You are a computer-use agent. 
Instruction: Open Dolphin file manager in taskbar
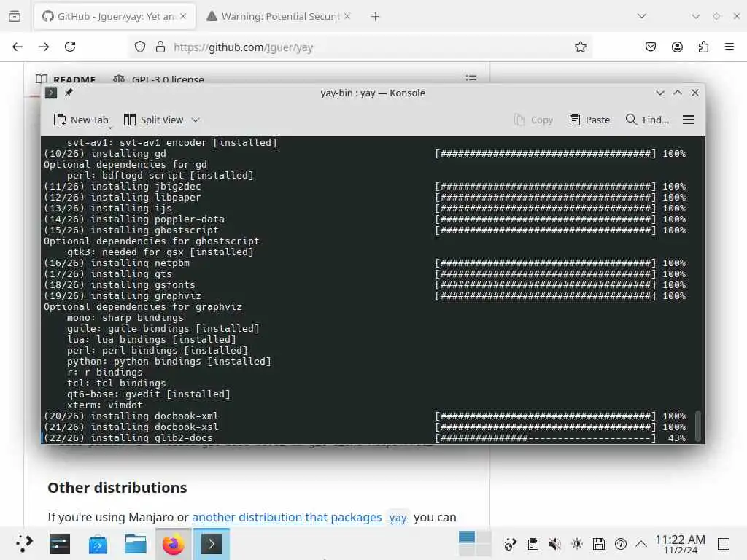pos(135,544)
